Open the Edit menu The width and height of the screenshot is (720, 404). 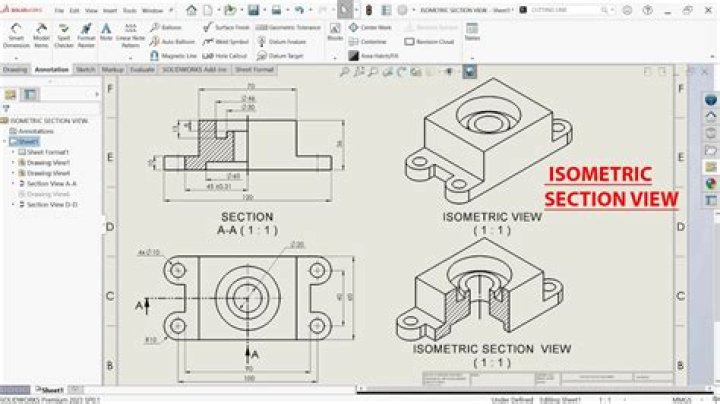[x=74, y=11]
